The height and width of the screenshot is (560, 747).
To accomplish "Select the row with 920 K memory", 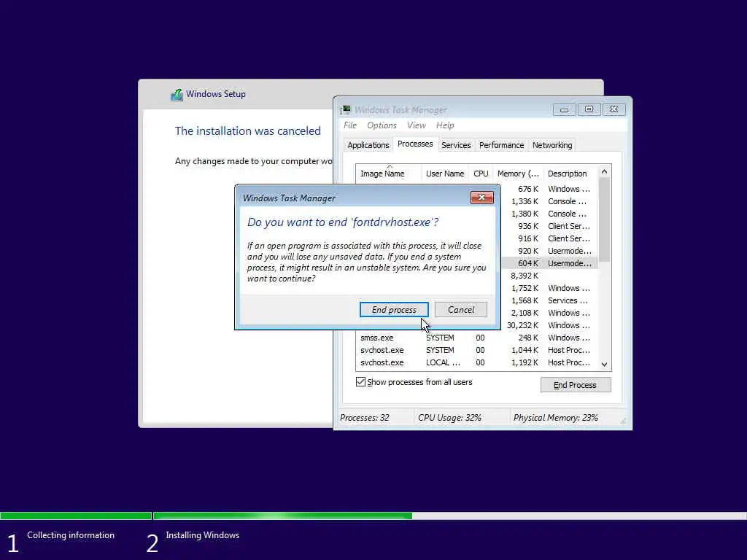I will coord(550,251).
